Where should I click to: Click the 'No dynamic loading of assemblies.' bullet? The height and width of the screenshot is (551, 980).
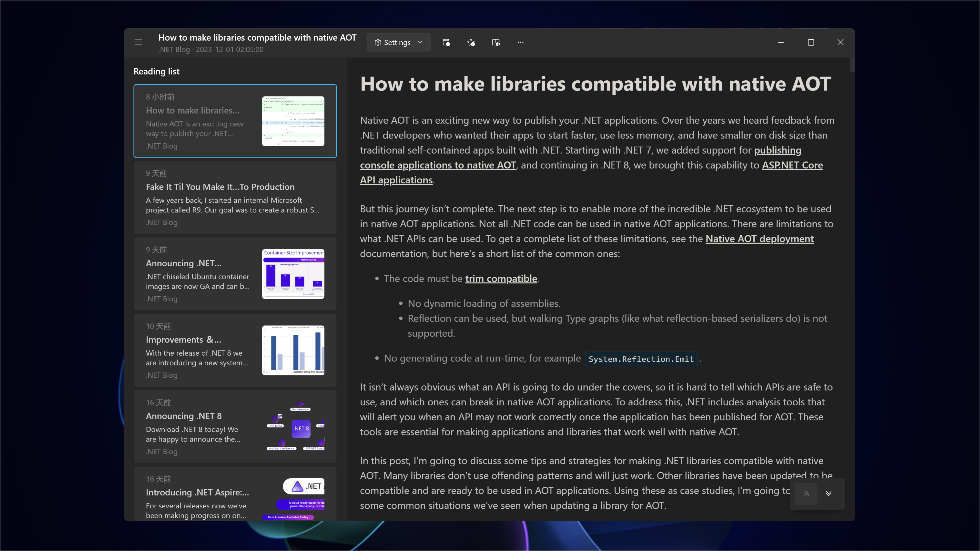click(x=484, y=304)
